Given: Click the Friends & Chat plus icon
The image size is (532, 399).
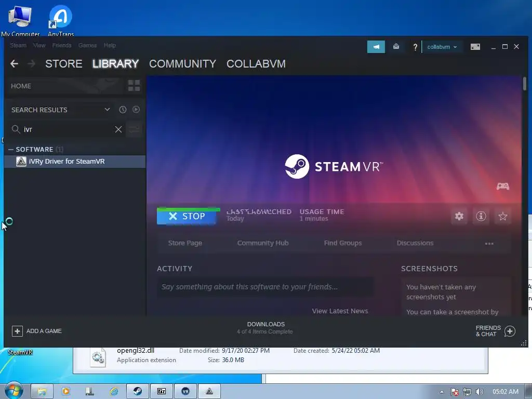Looking at the screenshot, I should point(510,331).
